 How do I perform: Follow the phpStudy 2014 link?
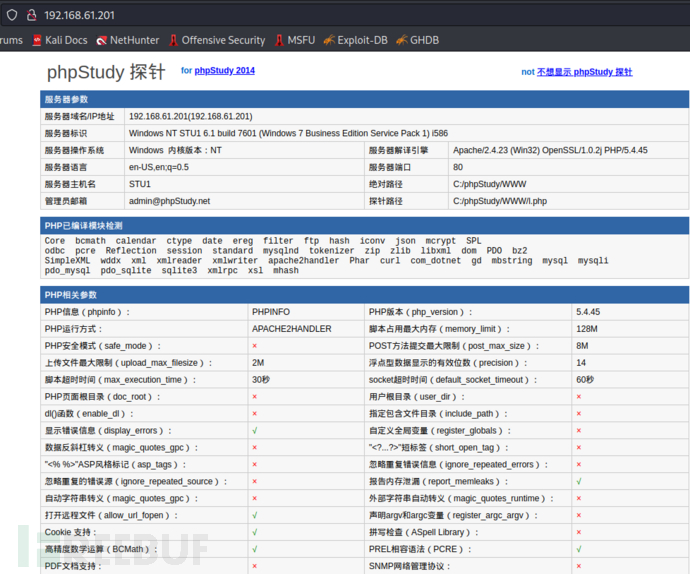(x=224, y=71)
